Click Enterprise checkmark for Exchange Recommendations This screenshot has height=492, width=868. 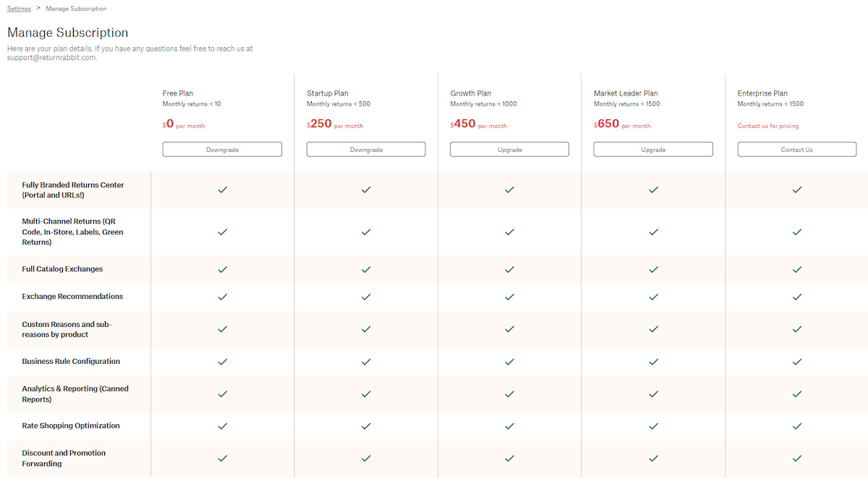(797, 297)
